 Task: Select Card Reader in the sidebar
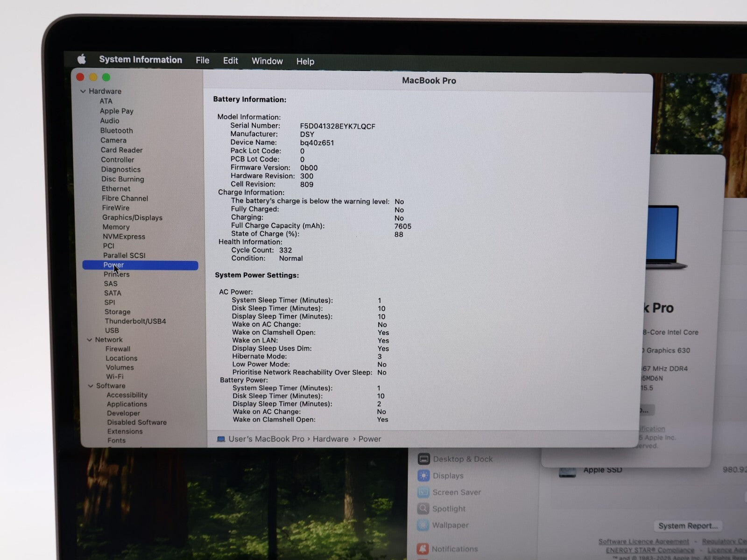point(121,150)
